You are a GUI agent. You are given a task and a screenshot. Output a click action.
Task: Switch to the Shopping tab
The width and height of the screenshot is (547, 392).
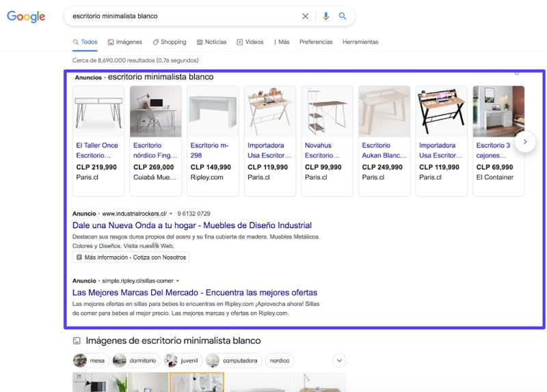tap(170, 42)
